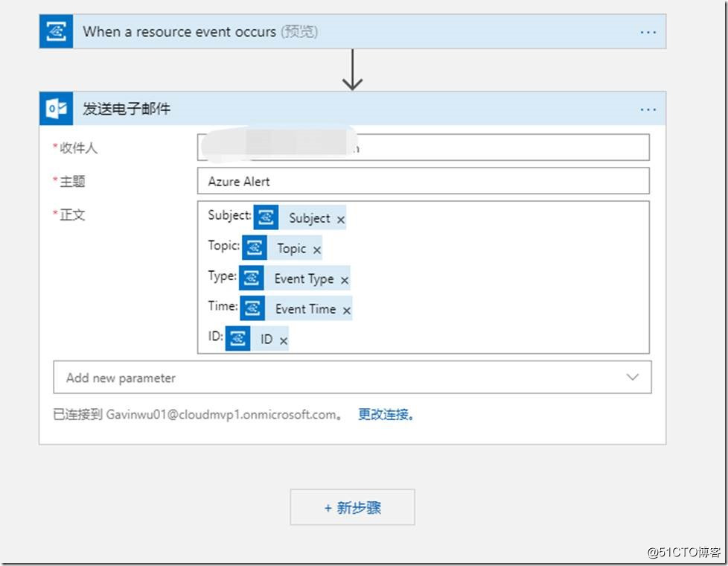Open the ellipsis menu on 发送电子邮件 step

648,109
